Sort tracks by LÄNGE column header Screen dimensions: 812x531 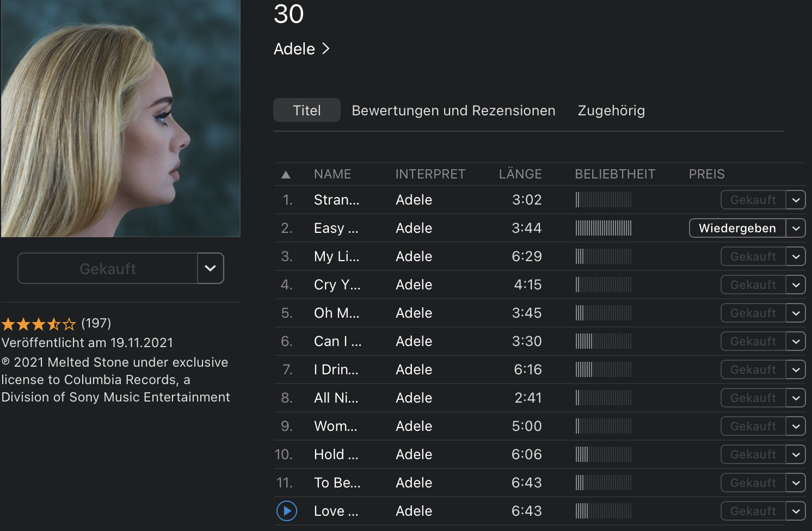click(x=520, y=174)
